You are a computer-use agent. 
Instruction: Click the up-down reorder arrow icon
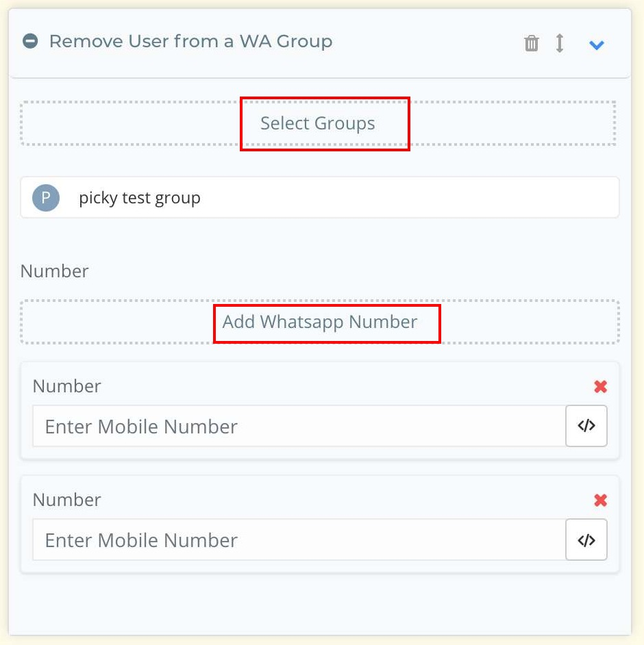pyautogui.click(x=560, y=43)
